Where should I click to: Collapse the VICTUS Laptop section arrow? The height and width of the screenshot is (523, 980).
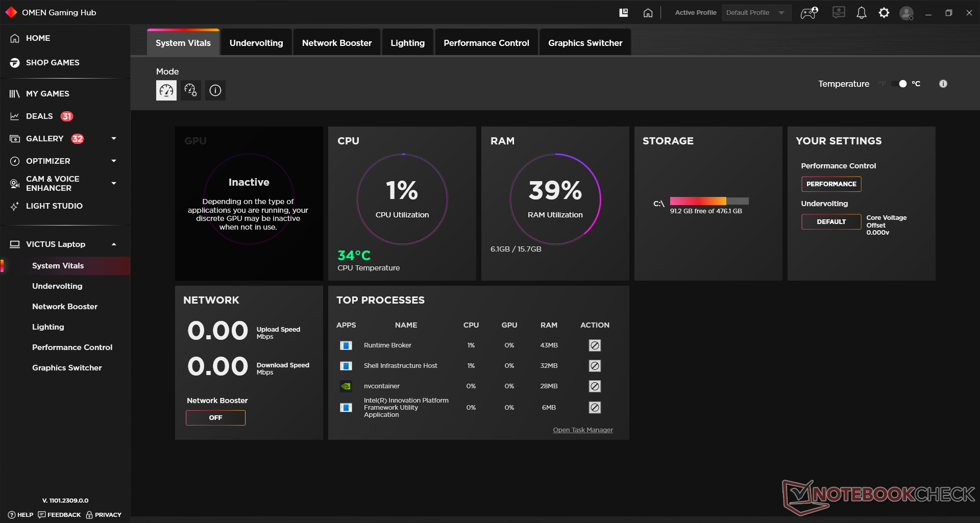tap(114, 244)
